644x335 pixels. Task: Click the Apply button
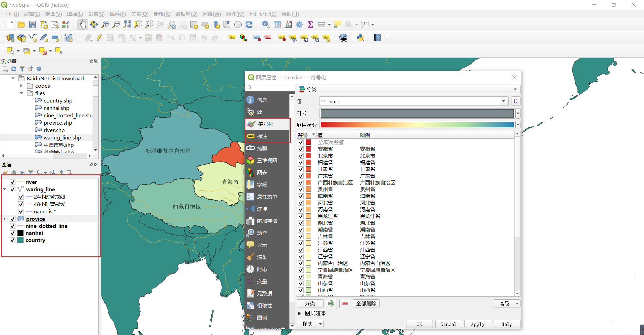click(x=478, y=324)
